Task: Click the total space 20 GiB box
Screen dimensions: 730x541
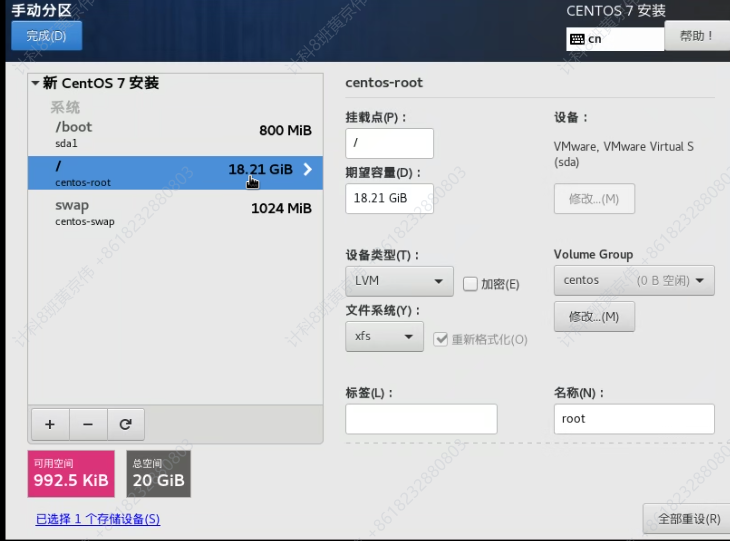Action: pyautogui.click(x=159, y=473)
